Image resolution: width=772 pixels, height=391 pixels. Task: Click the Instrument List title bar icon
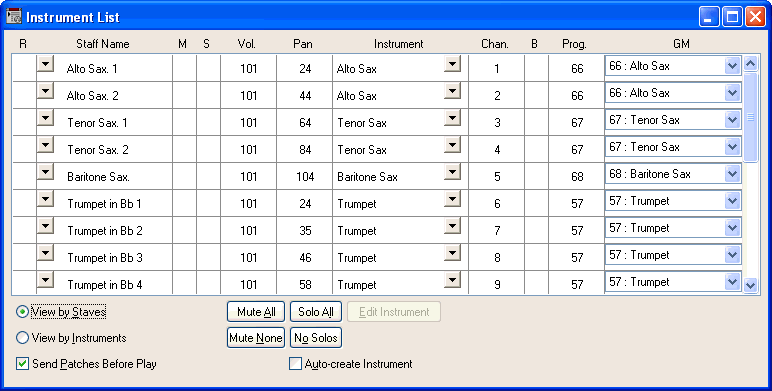(x=14, y=16)
